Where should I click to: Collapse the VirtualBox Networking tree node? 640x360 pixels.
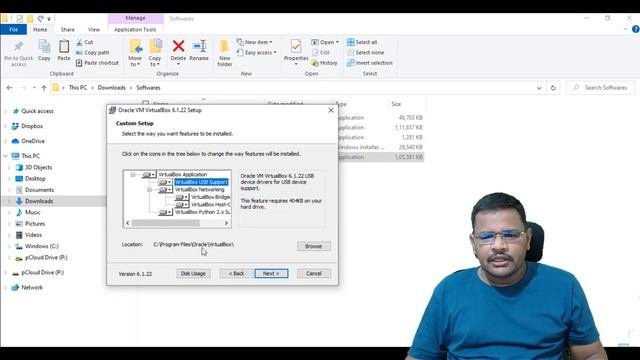[149, 190]
